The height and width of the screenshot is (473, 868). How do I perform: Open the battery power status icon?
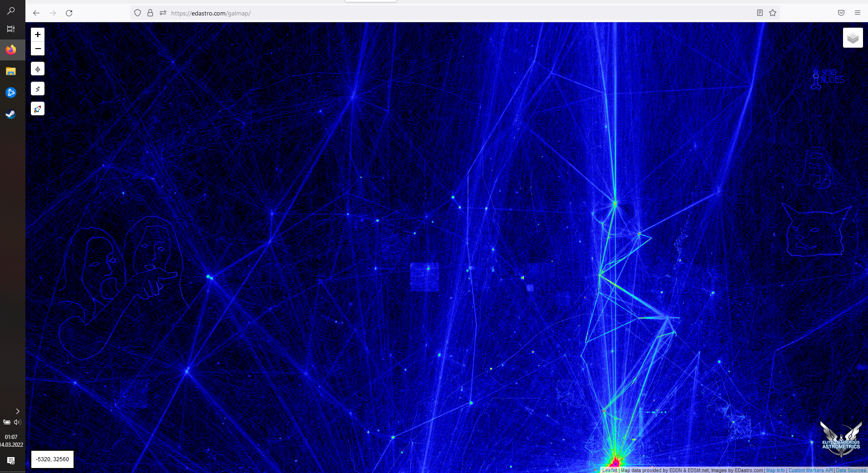coord(7,422)
